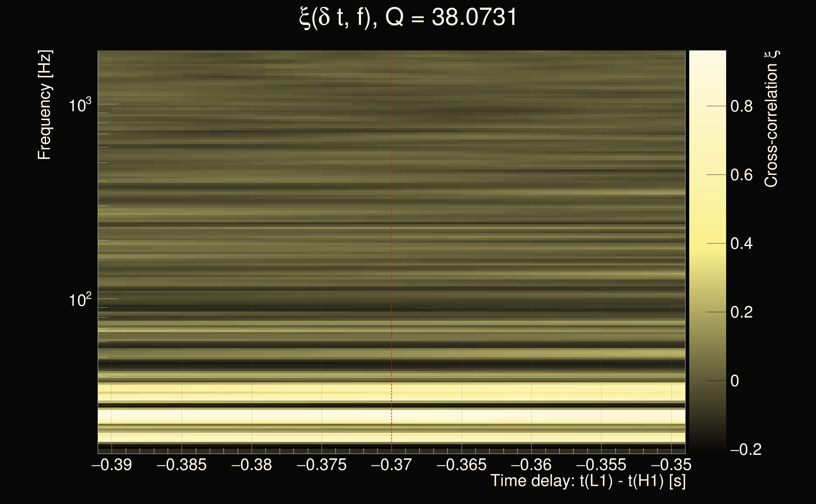Click the -0.365 time delay tick label
The image size is (816, 504).
click(461, 465)
